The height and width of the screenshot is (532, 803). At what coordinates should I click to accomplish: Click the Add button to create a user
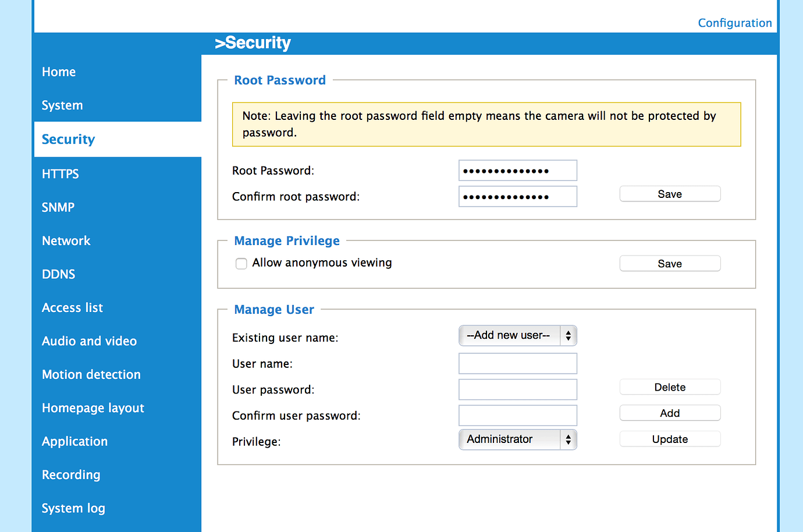click(670, 413)
